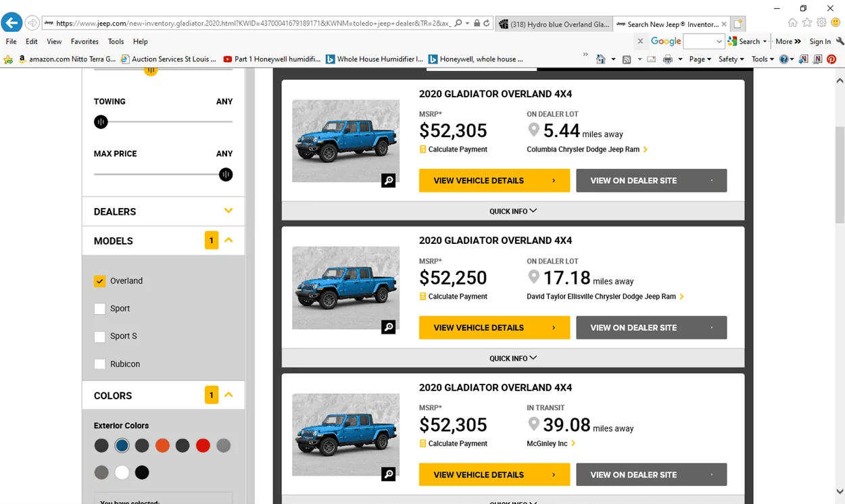View vehicle details for $52,250 Gladiator
845x504 pixels.
tap(494, 328)
